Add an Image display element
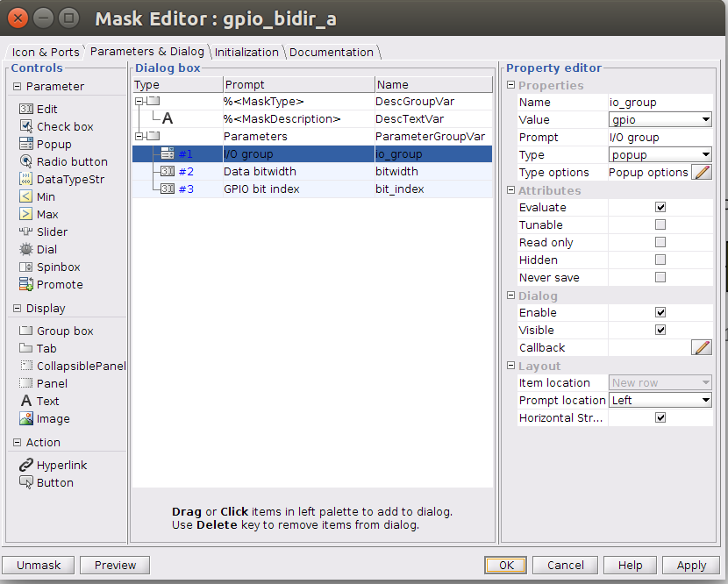Screen dimensions: 728x584 pyautogui.click(x=45, y=419)
